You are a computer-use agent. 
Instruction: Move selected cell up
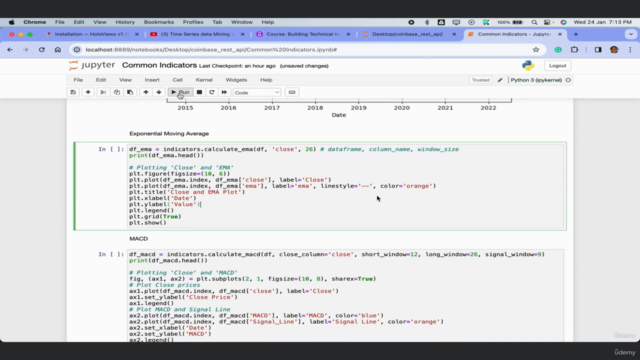pyautogui.click(x=146, y=92)
